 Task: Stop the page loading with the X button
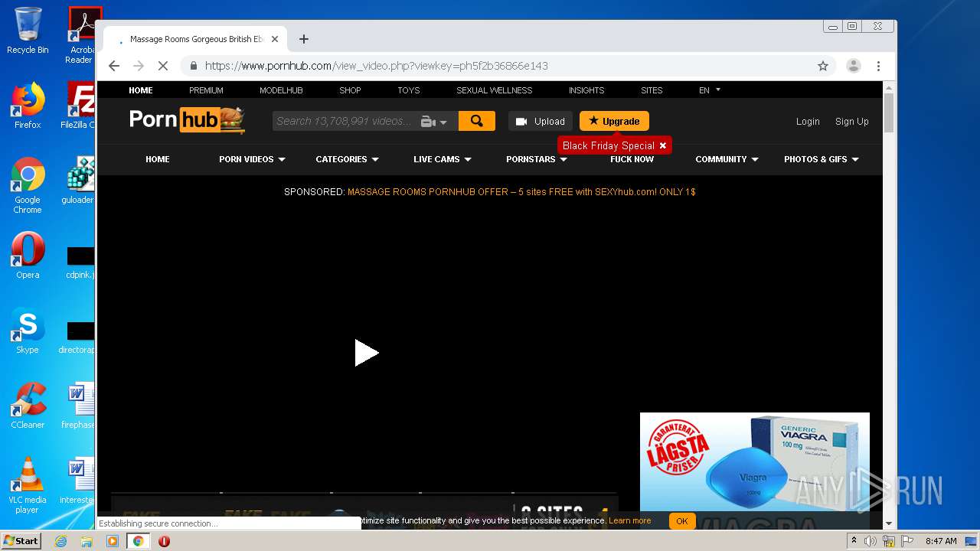tap(163, 66)
